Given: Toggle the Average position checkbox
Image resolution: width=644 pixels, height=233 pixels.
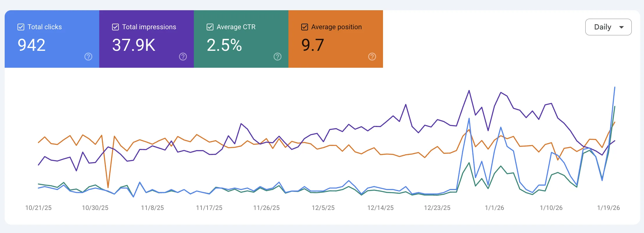Looking at the screenshot, I should coord(305,27).
